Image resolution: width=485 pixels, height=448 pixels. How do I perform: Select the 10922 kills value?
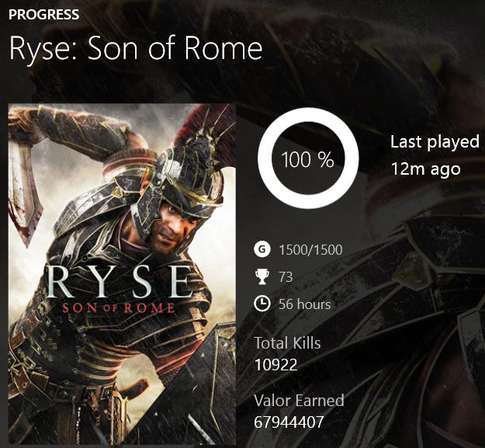pos(275,364)
